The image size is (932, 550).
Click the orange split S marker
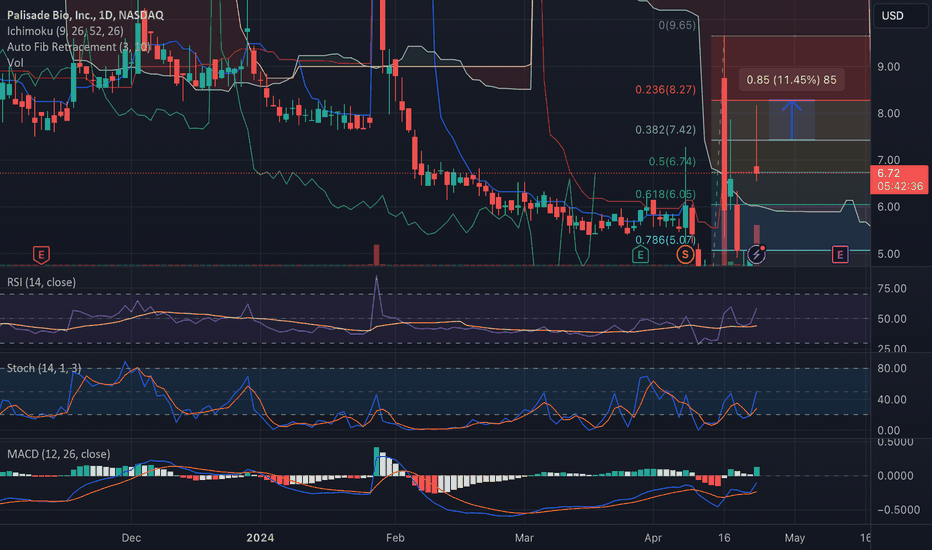[x=685, y=255]
